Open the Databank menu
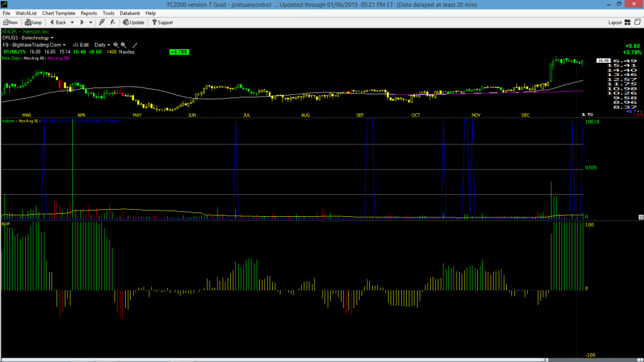The height and width of the screenshot is (362, 644). 130,13
